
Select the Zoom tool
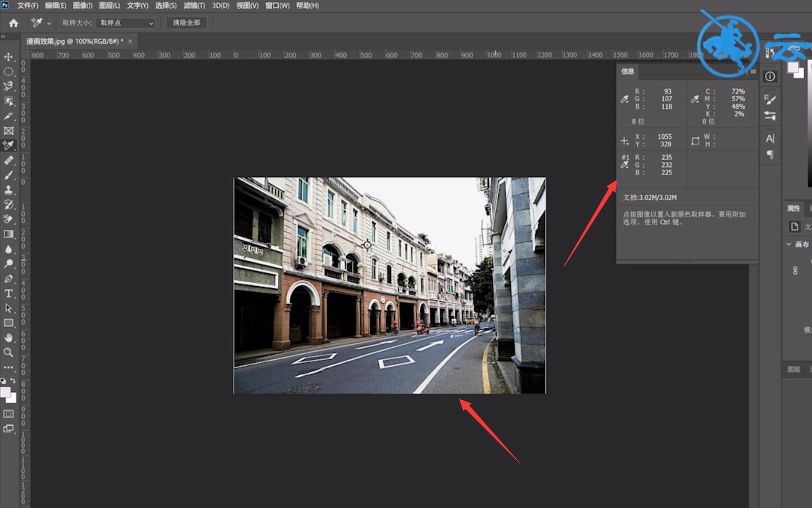pyautogui.click(x=9, y=352)
